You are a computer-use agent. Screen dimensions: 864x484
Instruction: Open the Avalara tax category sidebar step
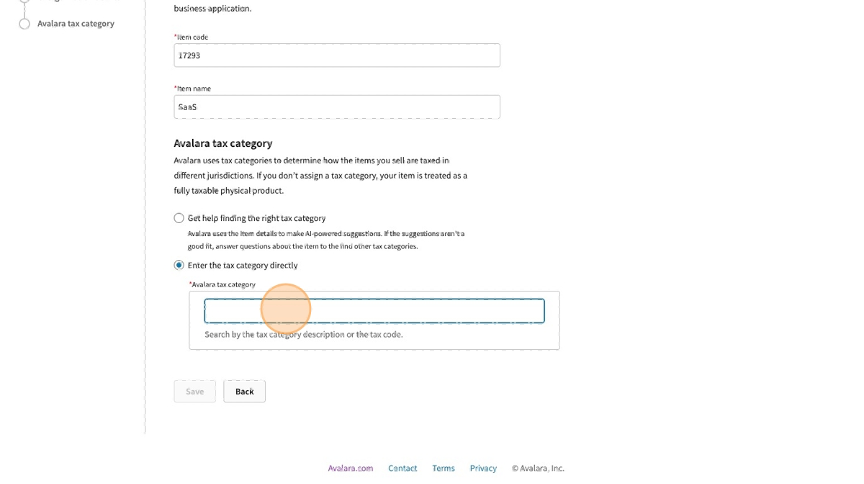tap(76, 24)
